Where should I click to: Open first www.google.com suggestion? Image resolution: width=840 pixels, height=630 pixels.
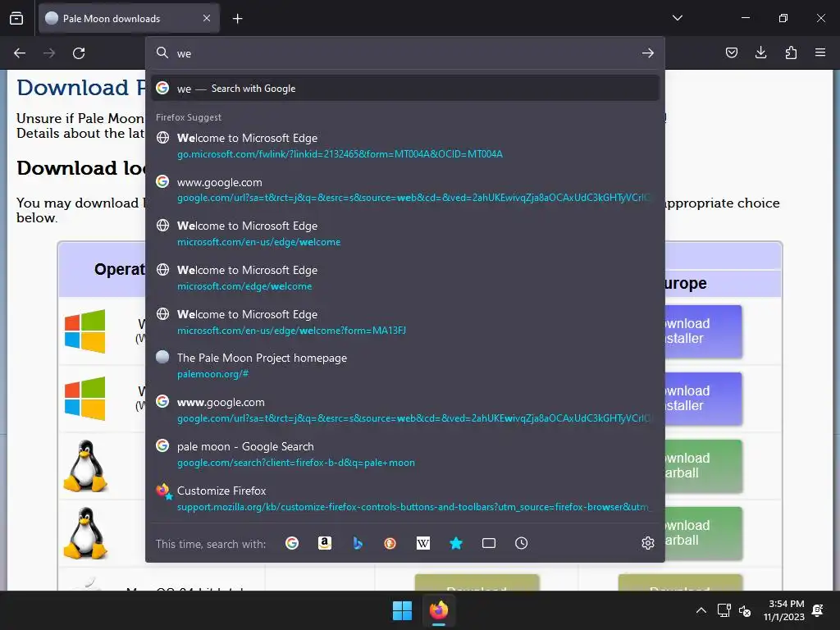pyautogui.click(x=405, y=189)
